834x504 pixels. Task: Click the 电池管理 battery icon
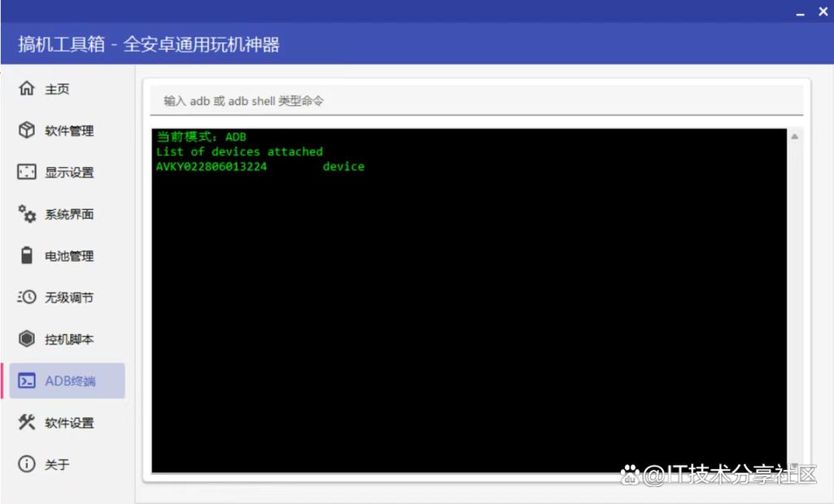(x=27, y=255)
